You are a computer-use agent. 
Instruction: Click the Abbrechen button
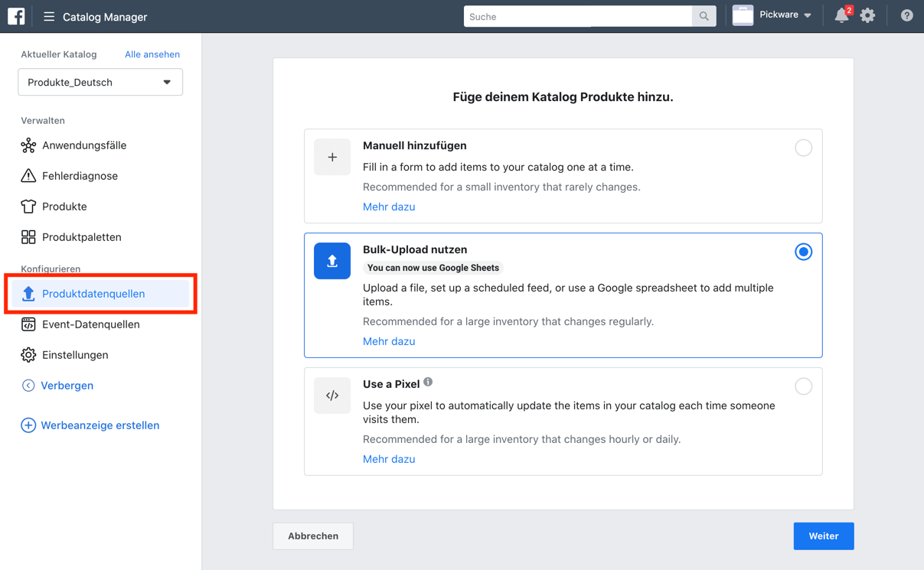click(x=313, y=536)
